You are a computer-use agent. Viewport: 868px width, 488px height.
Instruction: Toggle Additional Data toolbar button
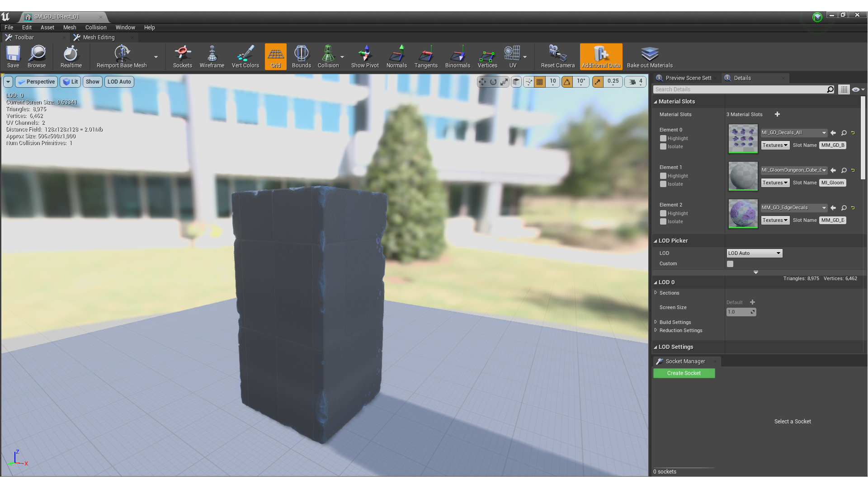[x=601, y=56]
